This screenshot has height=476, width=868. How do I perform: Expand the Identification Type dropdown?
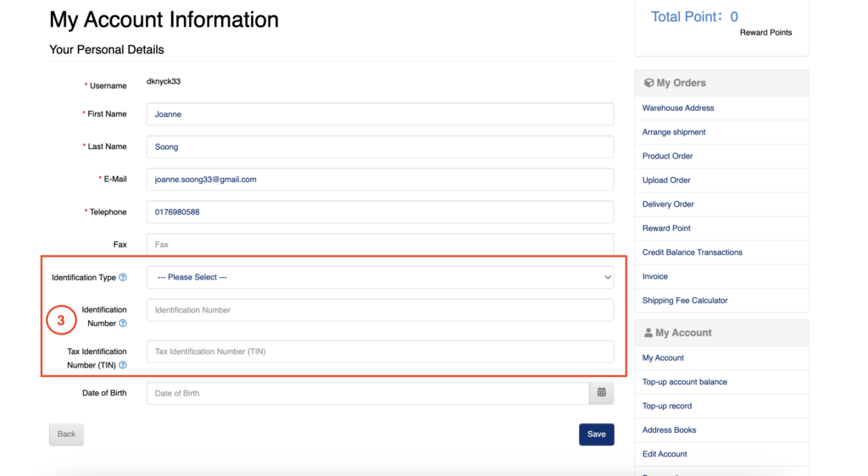pyautogui.click(x=380, y=277)
